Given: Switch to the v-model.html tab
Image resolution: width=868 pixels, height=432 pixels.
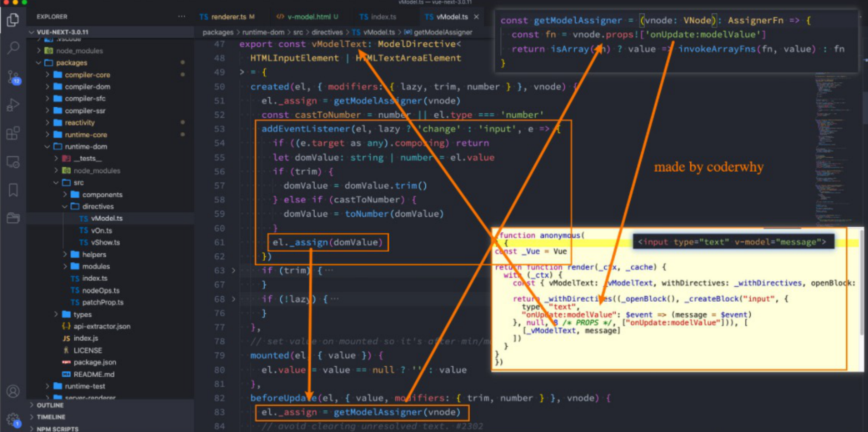Looking at the screenshot, I should coord(308,17).
